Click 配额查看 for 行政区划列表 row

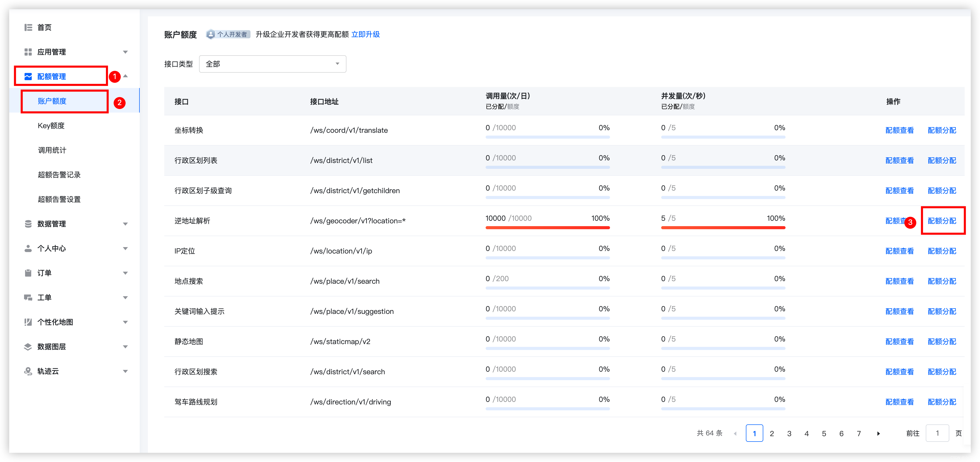(899, 160)
